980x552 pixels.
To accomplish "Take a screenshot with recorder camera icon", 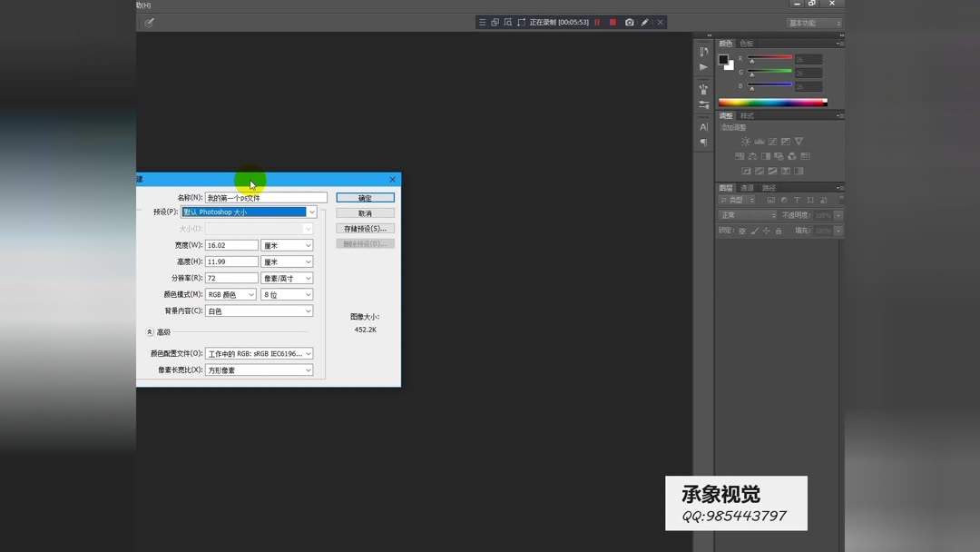I will 629,22.
